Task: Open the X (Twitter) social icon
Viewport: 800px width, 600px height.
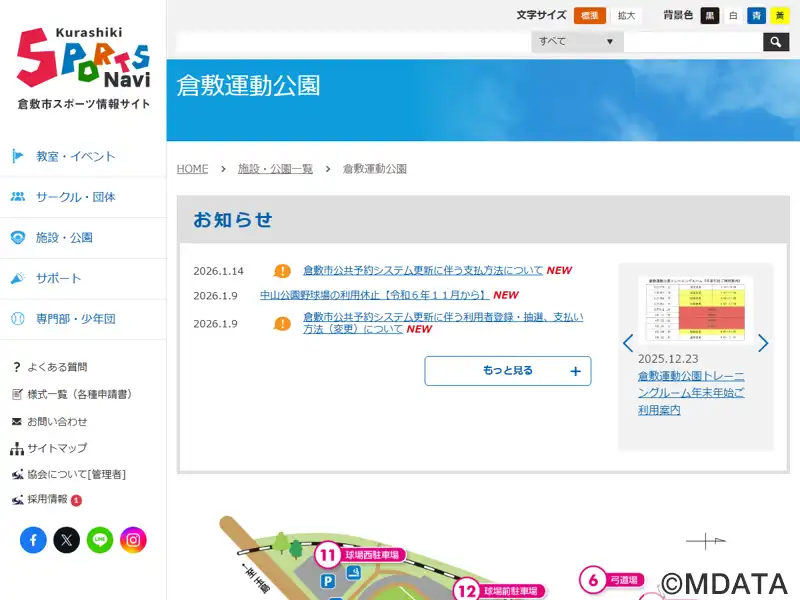Action: point(66,540)
